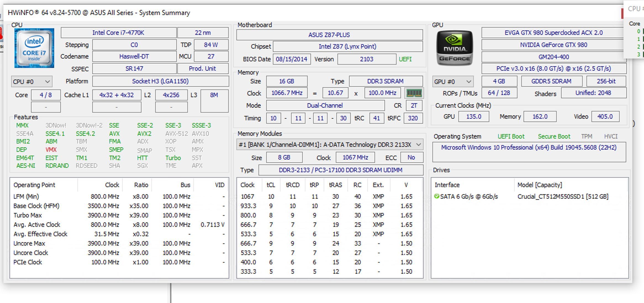
Task: Click the tRAS column header
Action: (335, 185)
